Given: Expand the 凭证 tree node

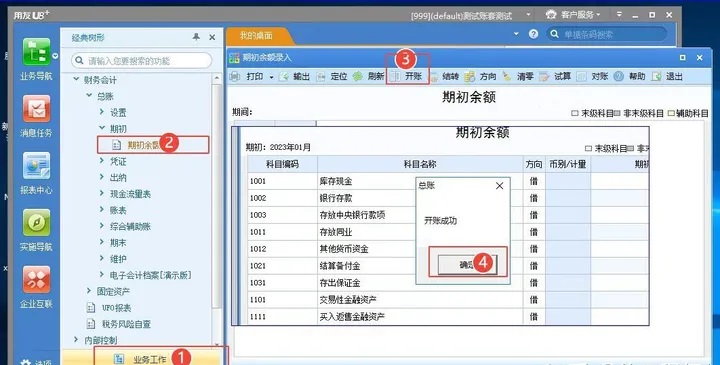Looking at the screenshot, I should tap(102, 161).
